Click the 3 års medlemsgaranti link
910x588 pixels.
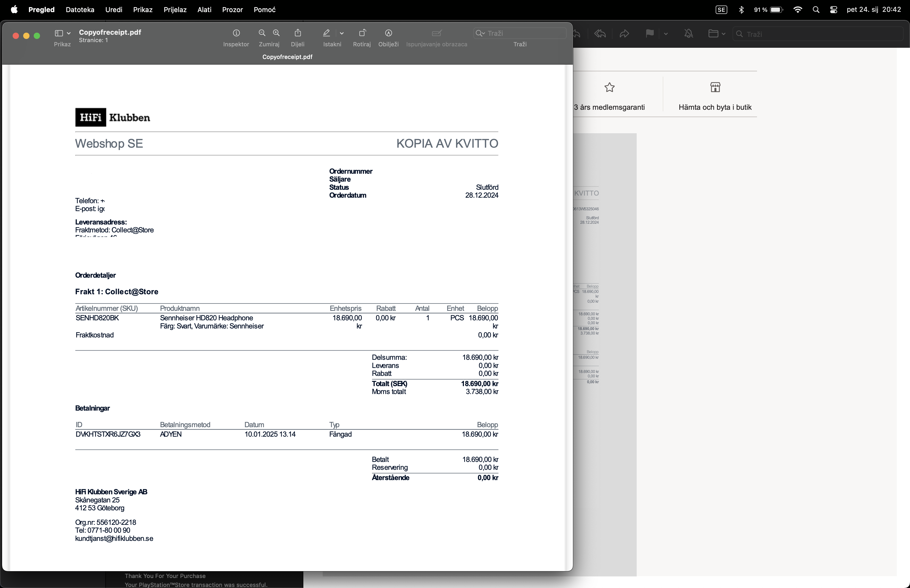click(610, 107)
